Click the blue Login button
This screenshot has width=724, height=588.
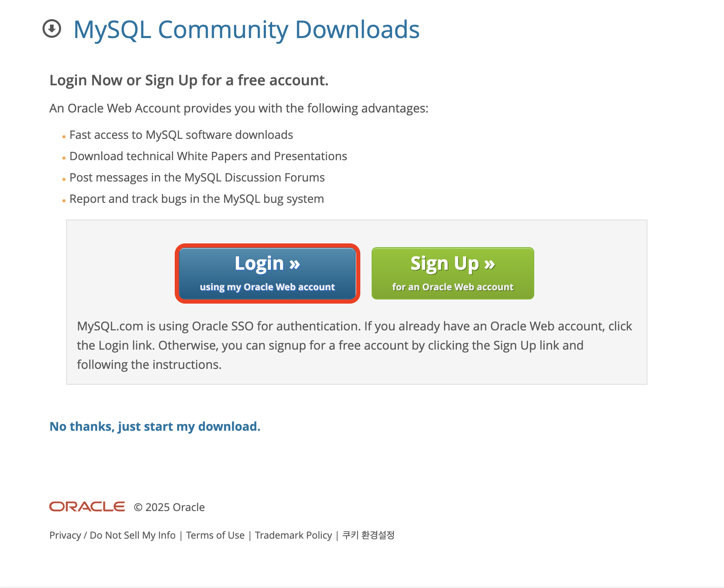[x=267, y=274]
